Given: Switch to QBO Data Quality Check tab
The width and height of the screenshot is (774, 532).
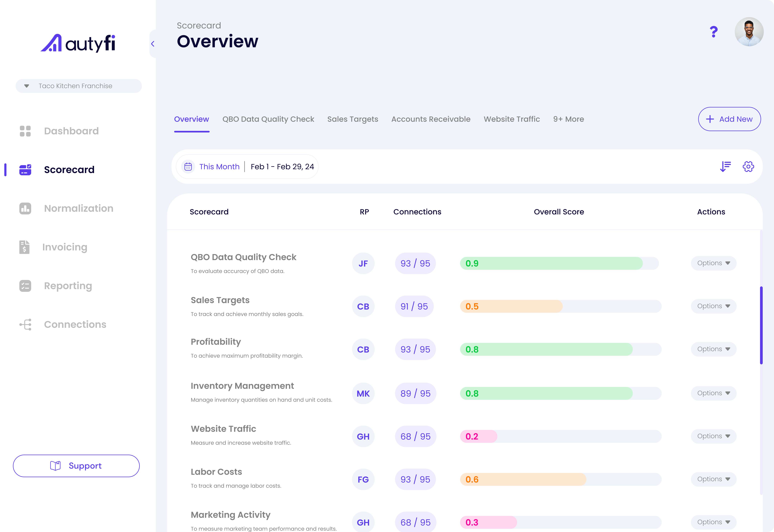Looking at the screenshot, I should (x=268, y=119).
